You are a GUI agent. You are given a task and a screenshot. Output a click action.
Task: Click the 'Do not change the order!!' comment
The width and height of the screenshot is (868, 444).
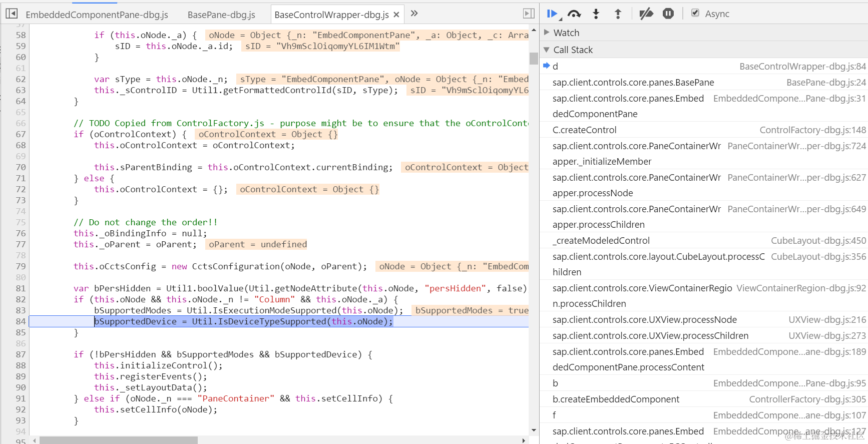[x=145, y=222]
